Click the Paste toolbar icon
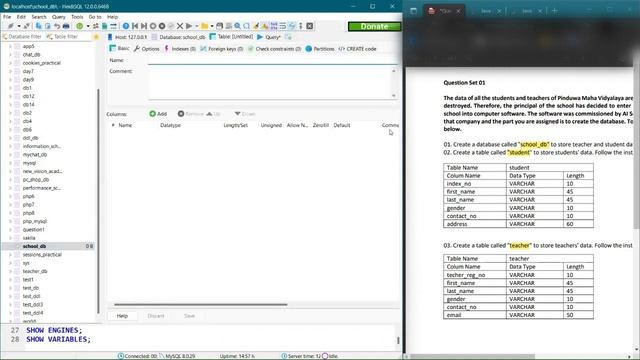This screenshot has height=360, width=640. (x=48, y=26)
